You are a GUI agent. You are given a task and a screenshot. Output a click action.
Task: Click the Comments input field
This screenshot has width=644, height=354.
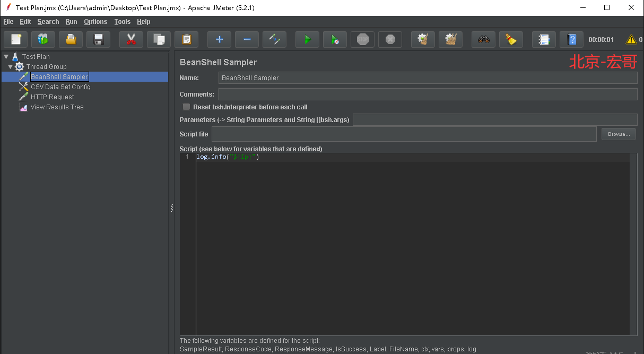click(428, 94)
